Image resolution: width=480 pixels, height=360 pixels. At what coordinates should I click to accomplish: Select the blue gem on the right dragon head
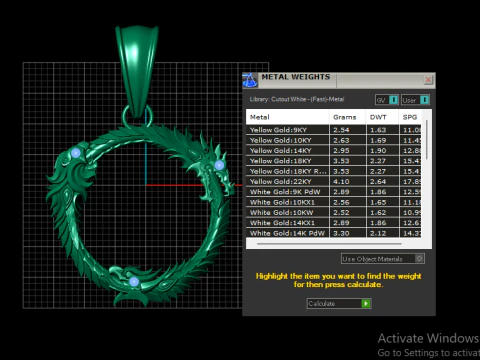pyautogui.click(x=219, y=165)
